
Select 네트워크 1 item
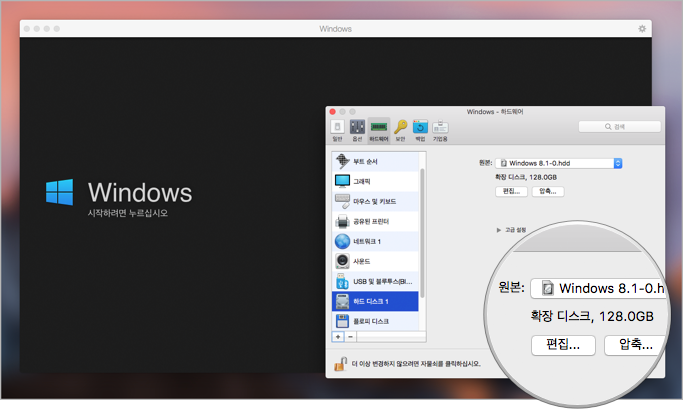(375, 241)
